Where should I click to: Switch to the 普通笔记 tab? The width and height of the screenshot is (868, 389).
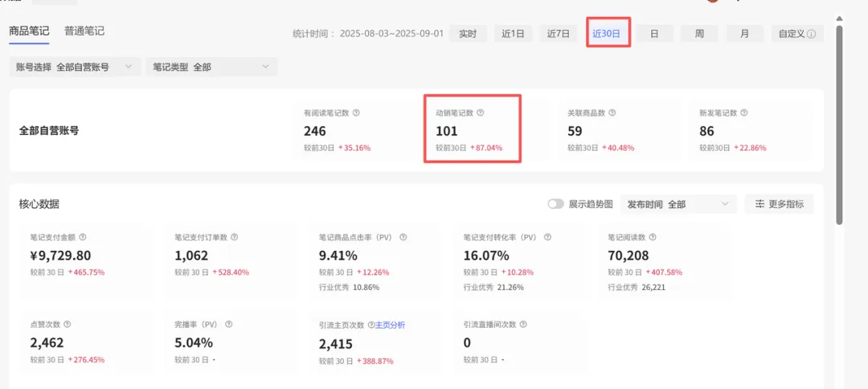pos(84,31)
